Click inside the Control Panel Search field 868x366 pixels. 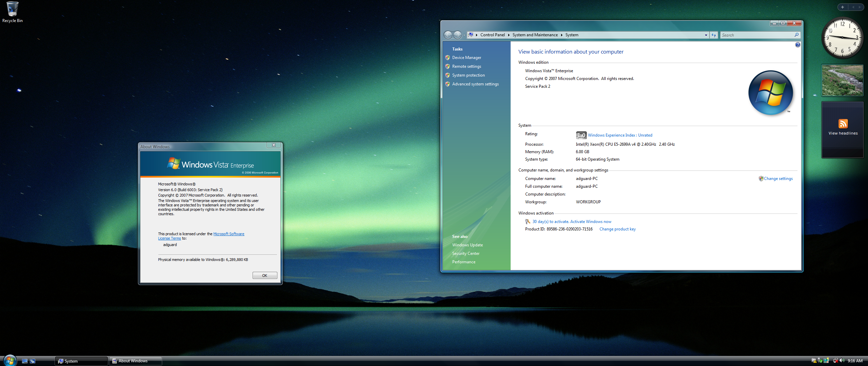tap(756, 35)
